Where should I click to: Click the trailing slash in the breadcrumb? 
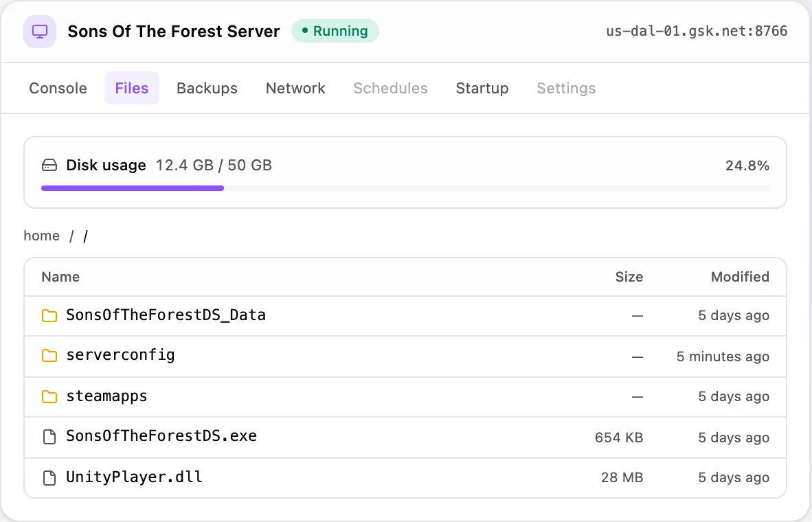[x=85, y=236]
